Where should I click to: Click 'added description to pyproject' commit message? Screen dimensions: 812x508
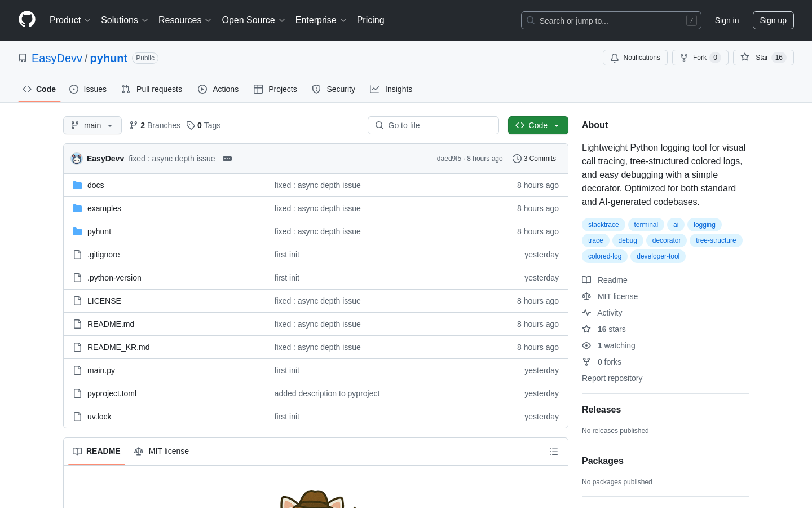coord(327,393)
